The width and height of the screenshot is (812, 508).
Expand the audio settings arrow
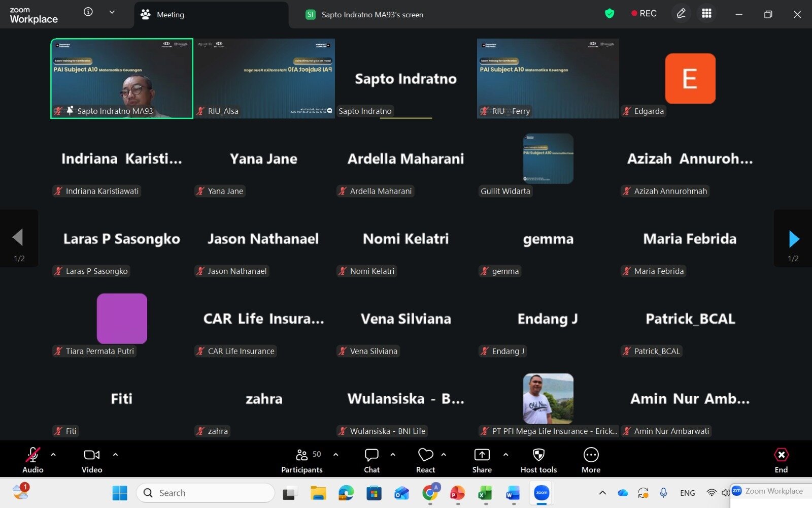click(x=53, y=455)
